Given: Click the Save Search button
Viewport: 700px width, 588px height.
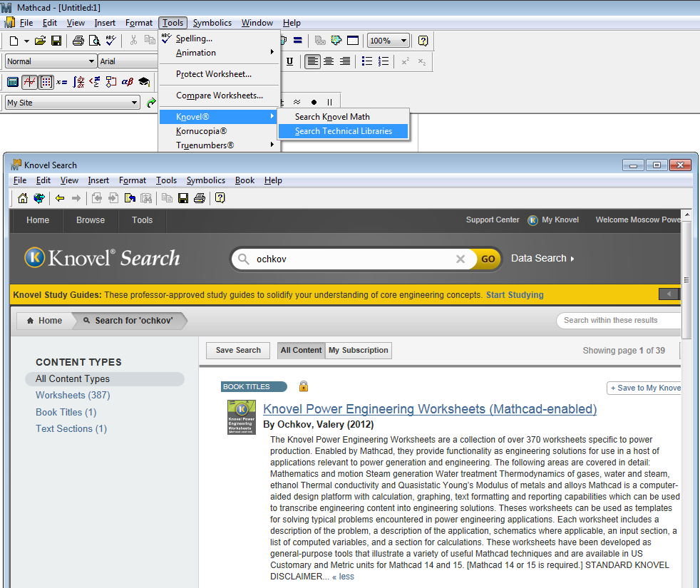Looking at the screenshot, I should (238, 350).
